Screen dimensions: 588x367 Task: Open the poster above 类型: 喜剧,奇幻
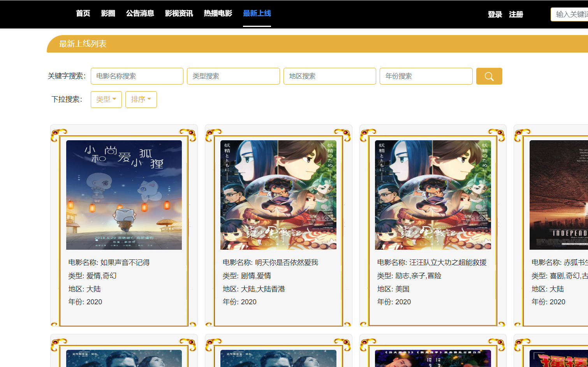click(559, 195)
